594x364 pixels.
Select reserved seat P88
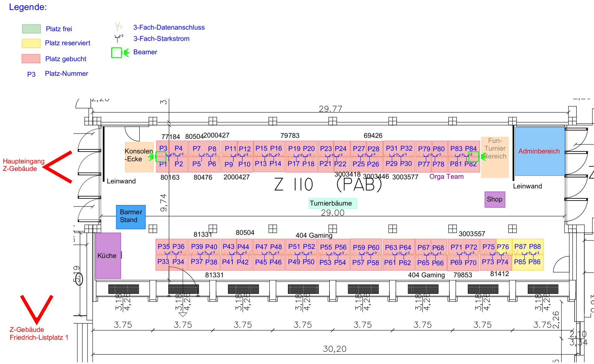pos(535,246)
